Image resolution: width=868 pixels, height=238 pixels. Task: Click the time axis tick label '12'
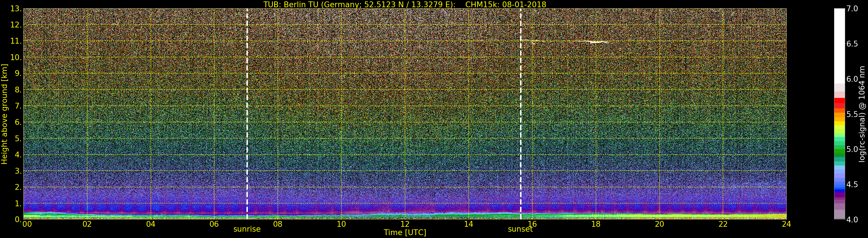[x=405, y=224]
